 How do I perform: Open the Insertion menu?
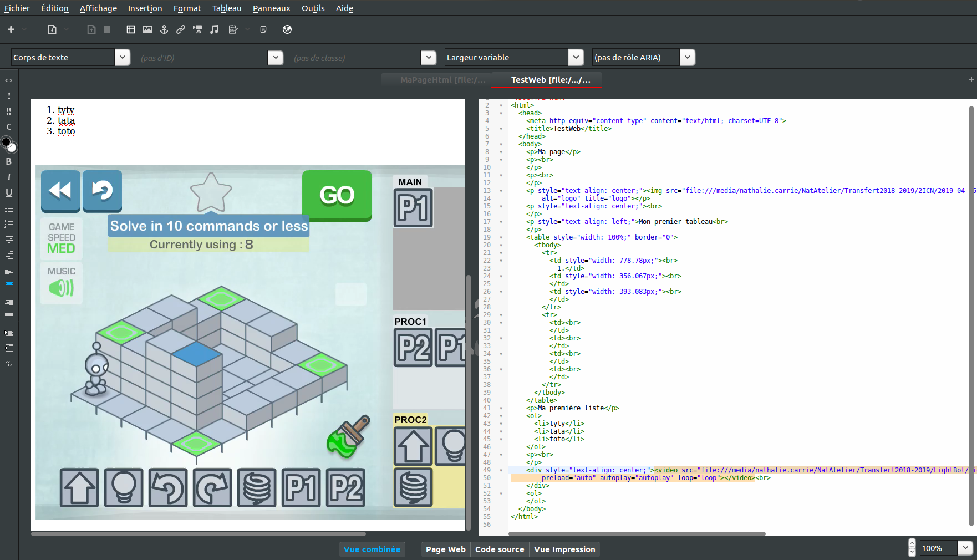[145, 8]
